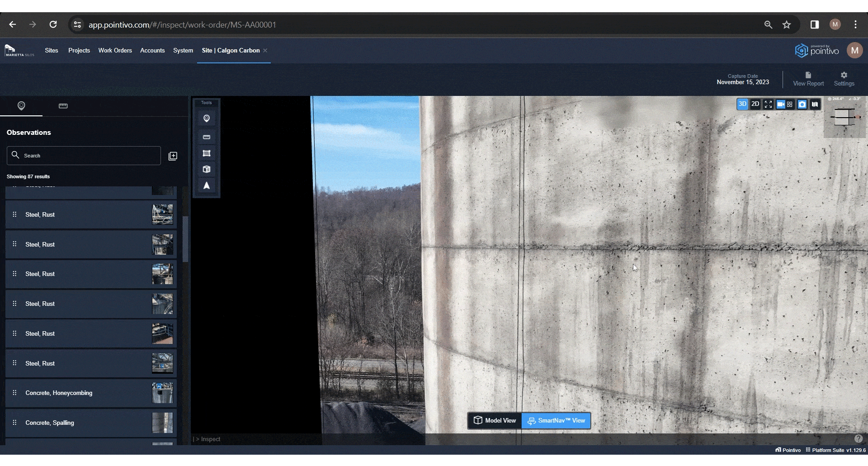868x466 pixels.
Task: Select the navigation arrow tool in Tools
Action: pos(207,186)
